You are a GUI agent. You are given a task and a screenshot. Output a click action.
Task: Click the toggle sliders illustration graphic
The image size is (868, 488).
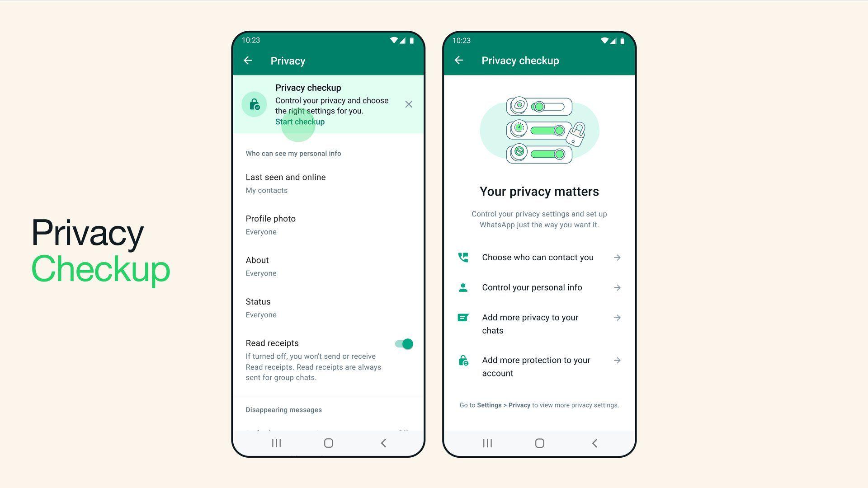click(x=539, y=129)
